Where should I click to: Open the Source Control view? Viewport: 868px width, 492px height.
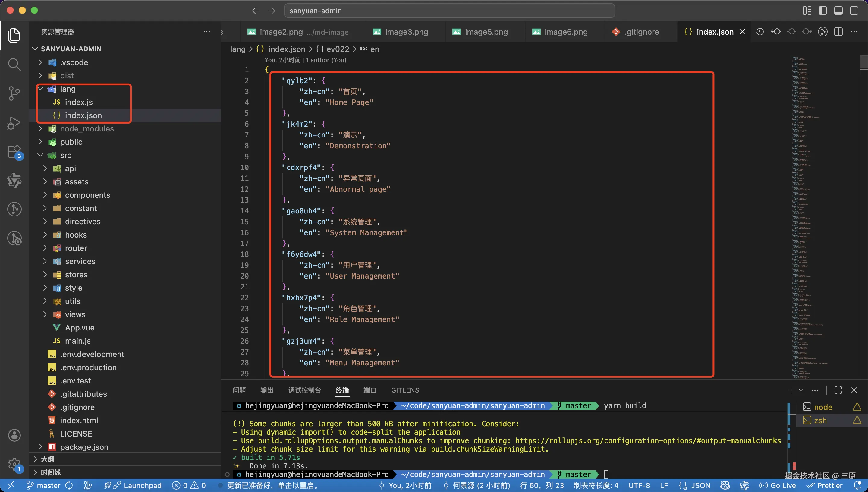tap(14, 93)
